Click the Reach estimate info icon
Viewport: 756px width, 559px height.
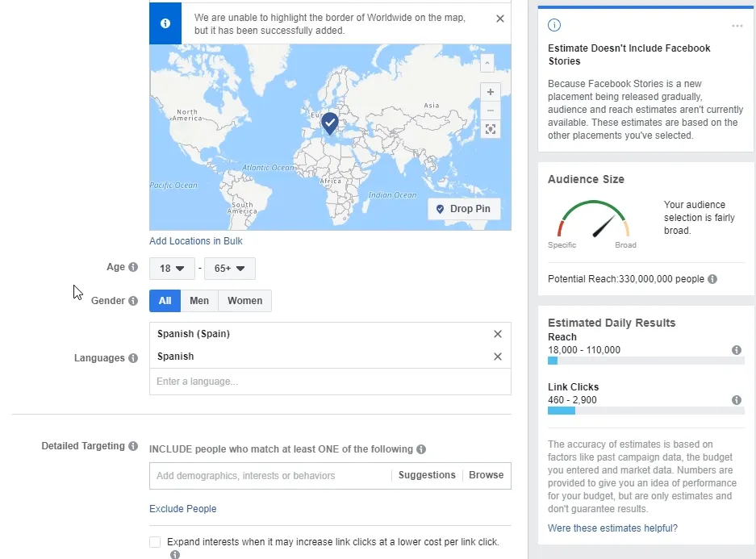(736, 350)
